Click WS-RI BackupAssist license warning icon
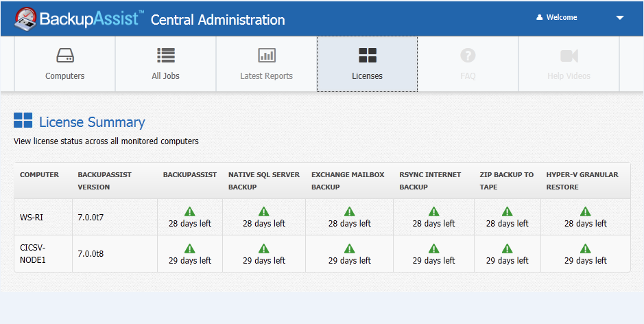The width and height of the screenshot is (644, 324). pos(190,211)
